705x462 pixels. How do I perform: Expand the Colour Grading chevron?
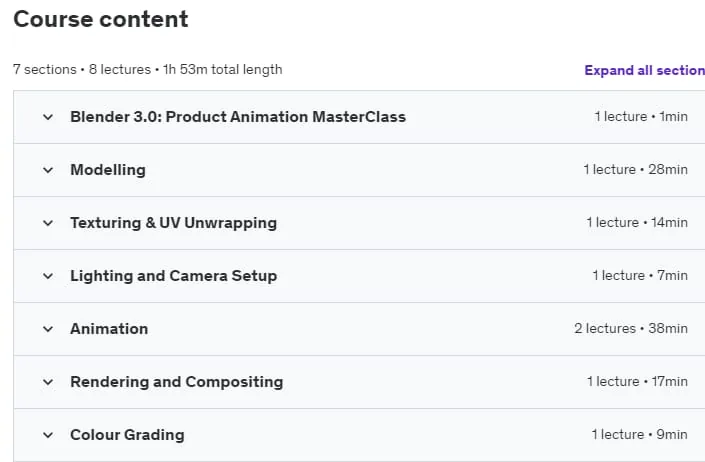point(48,435)
